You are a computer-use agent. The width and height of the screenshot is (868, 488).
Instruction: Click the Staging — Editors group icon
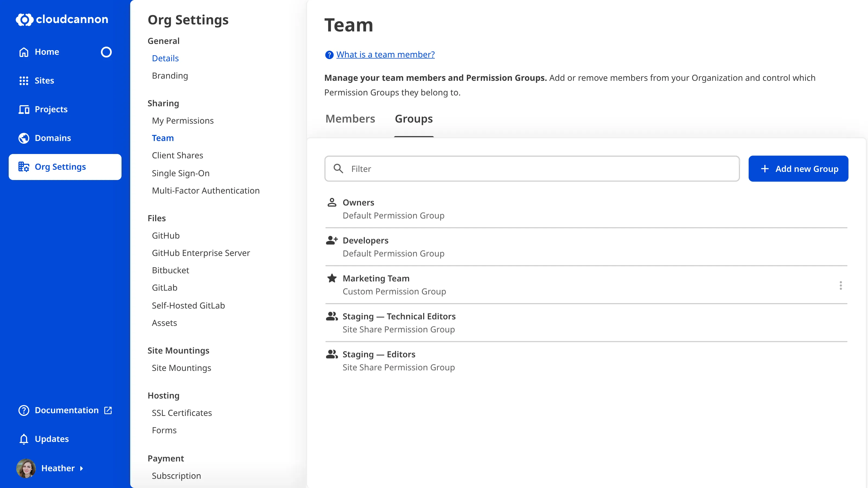pos(332,354)
